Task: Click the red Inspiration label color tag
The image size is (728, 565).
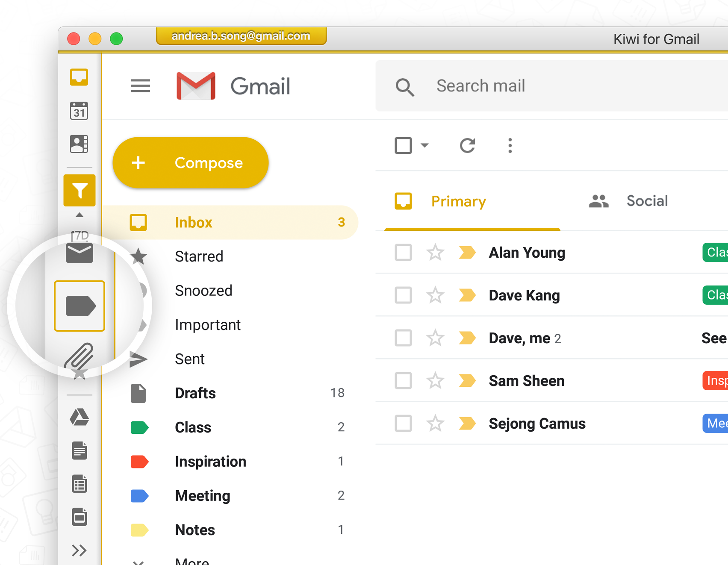Action: coord(139,462)
